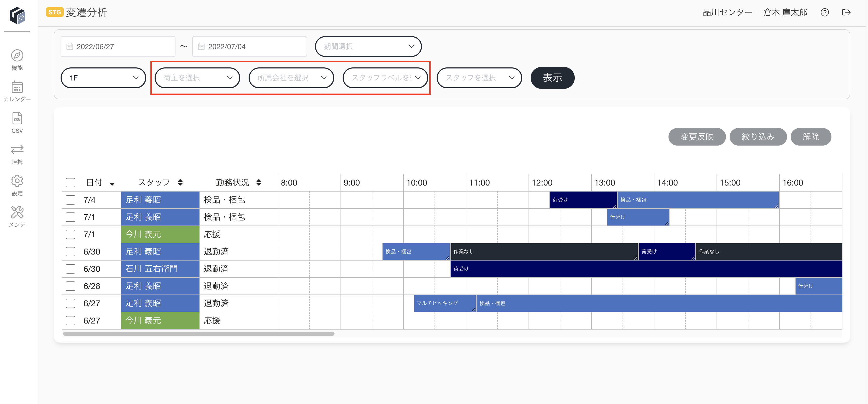
Task: Click the 12:00 time column header
Action: coord(542,182)
